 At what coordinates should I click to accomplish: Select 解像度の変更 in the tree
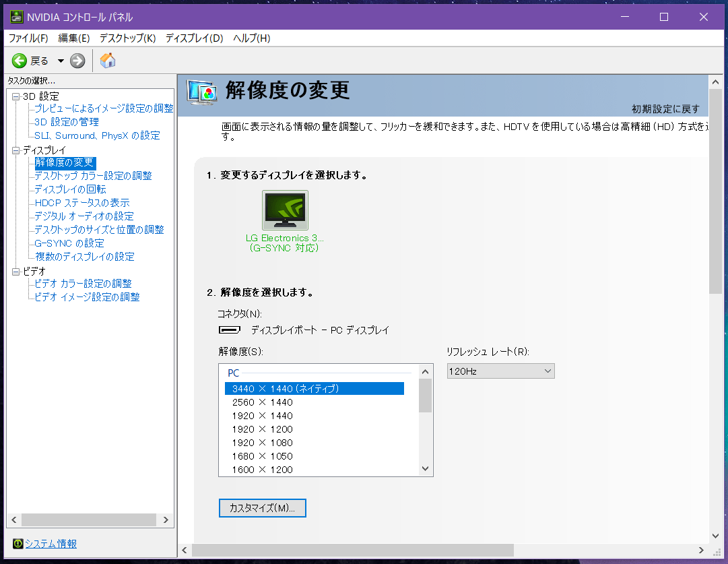(x=65, y=162)
